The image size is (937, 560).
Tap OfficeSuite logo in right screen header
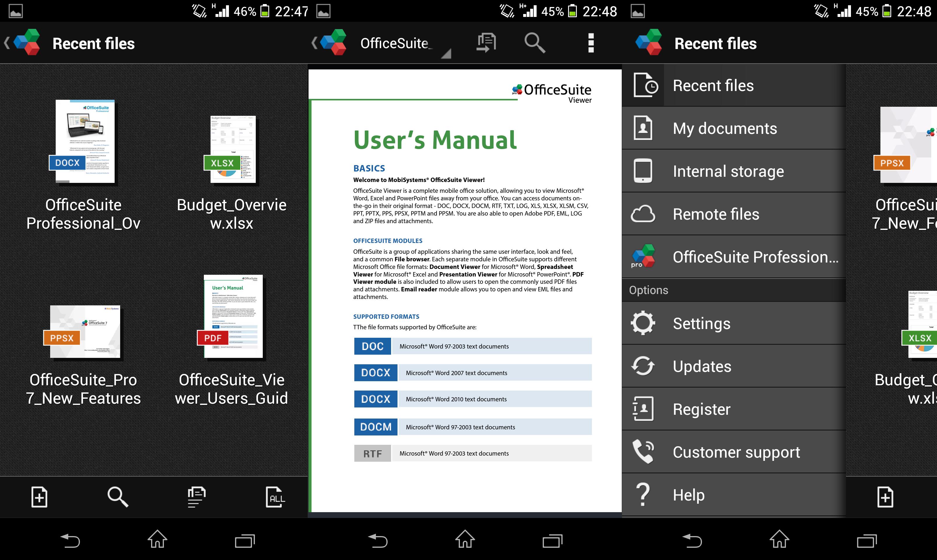648,43
